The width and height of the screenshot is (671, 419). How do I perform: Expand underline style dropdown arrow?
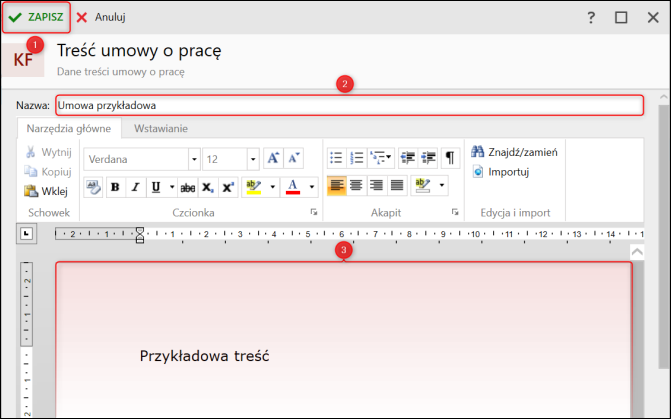pos(172,187)
